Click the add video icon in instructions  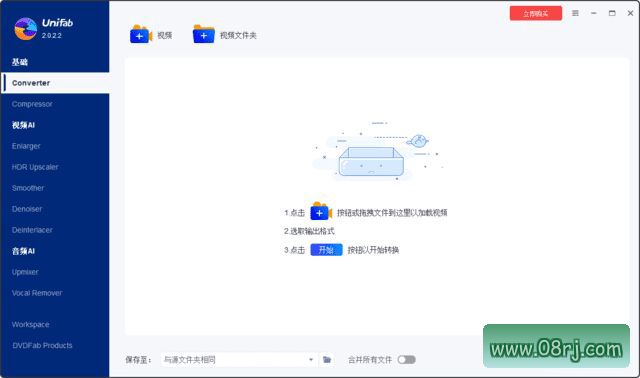tap(321, 211)
